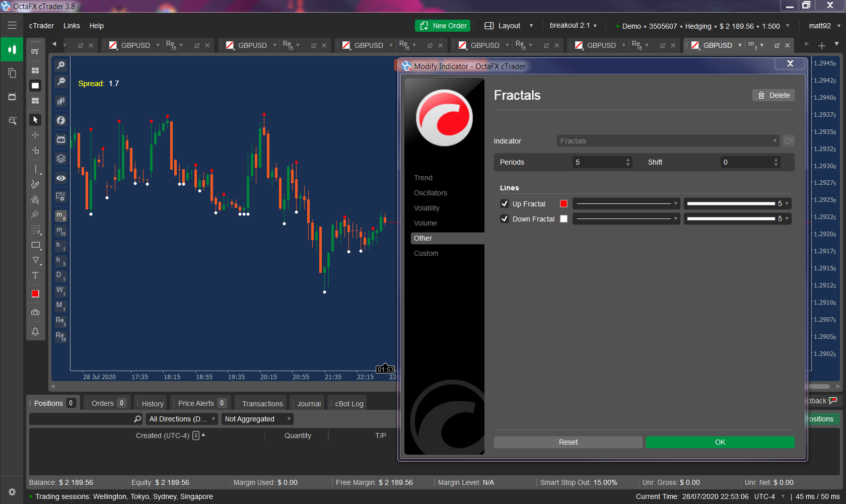Pick the red drawing color swatch in toolbar

[35, 294]
